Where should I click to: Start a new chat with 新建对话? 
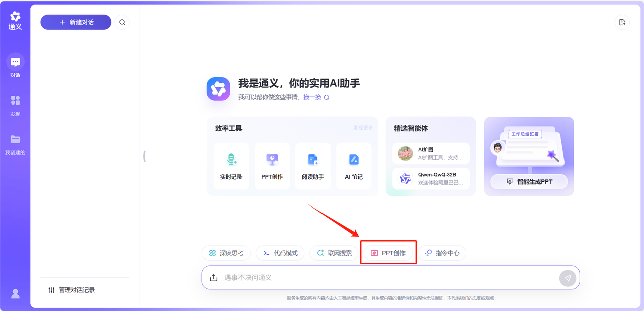76,22
